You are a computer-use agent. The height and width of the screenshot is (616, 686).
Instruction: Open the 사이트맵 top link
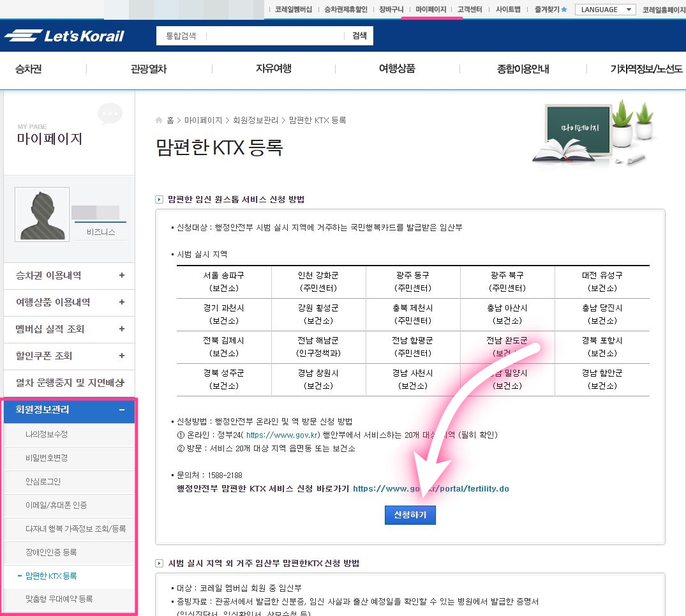[x=508, y=9]
